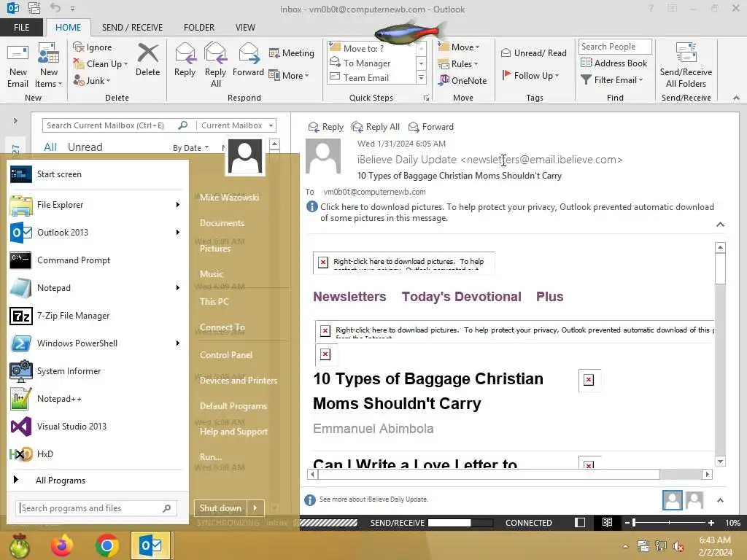
Task: Forward message from ribbon
Action: 248,60
